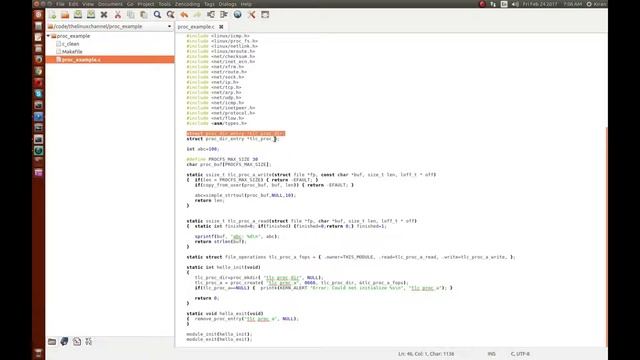This screenshot has width=640, height=360.
Task: Open Preferences via the tools icon
Action: (x=251, y=15)
